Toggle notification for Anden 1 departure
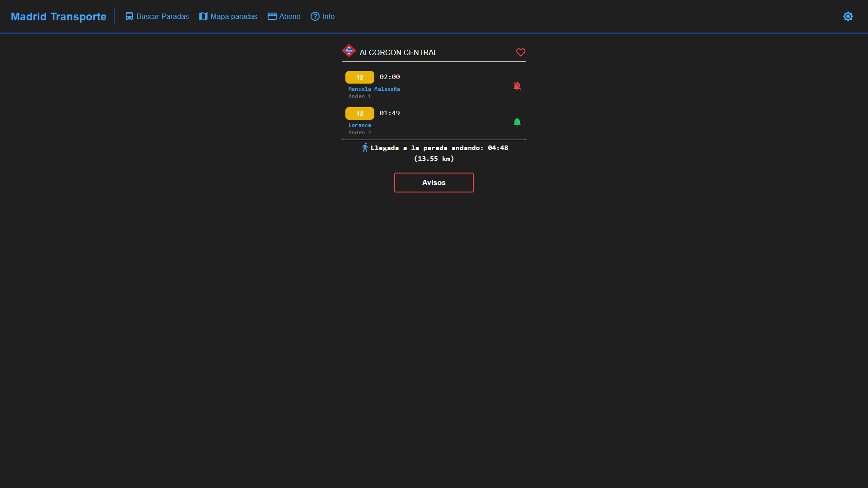868x488 pixels. (517, 85)
